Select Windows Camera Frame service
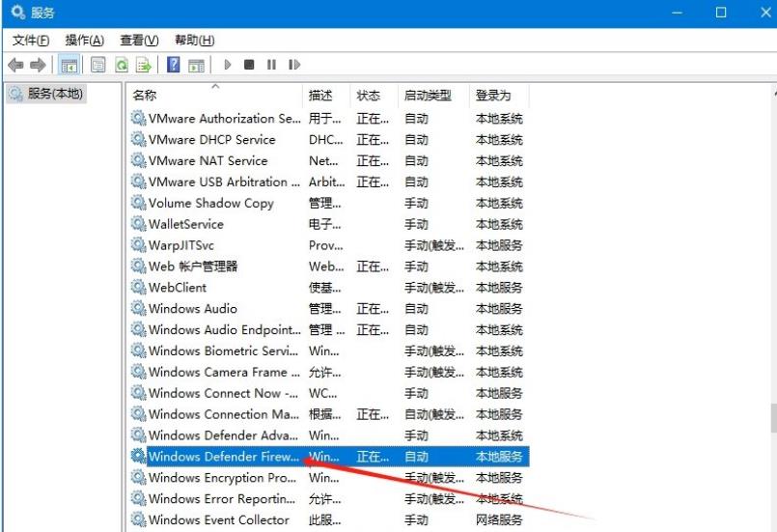This screenshot has height=532, width=777. (x=329, y=372)
